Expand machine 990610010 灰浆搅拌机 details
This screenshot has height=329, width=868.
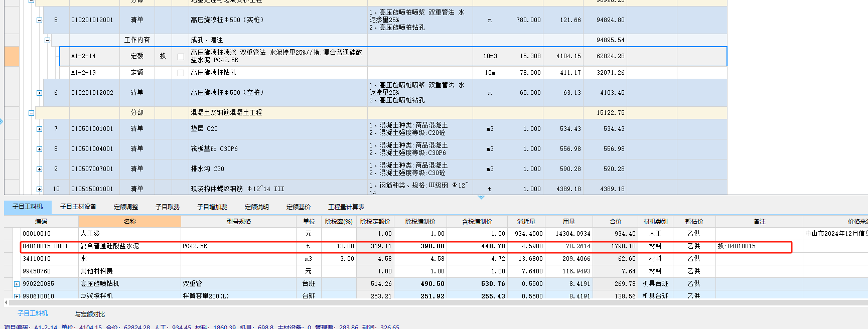17,296
